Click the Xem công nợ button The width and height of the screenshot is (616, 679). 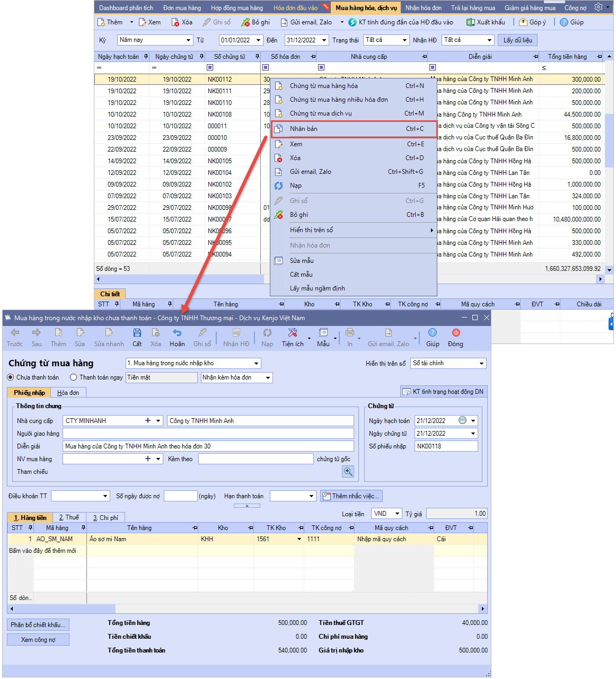(x=38, y=640)
